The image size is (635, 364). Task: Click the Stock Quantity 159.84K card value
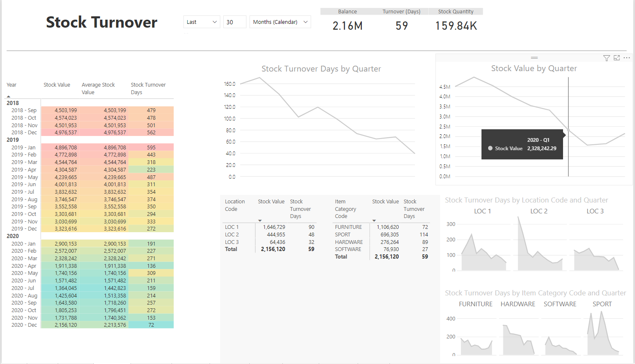tap(456, 26)
